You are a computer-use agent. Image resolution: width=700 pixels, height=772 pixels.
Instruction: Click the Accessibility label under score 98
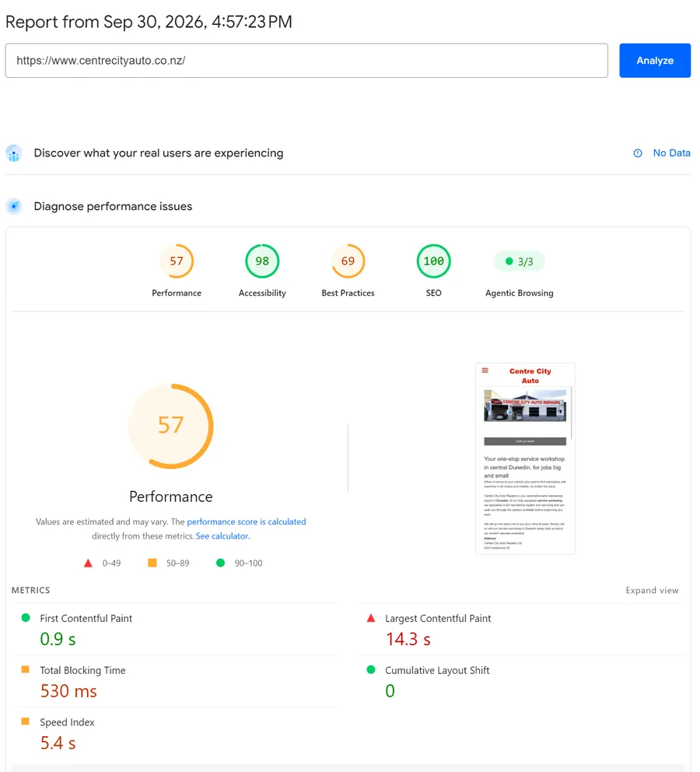pyautogui.click(x=262, y=293)
